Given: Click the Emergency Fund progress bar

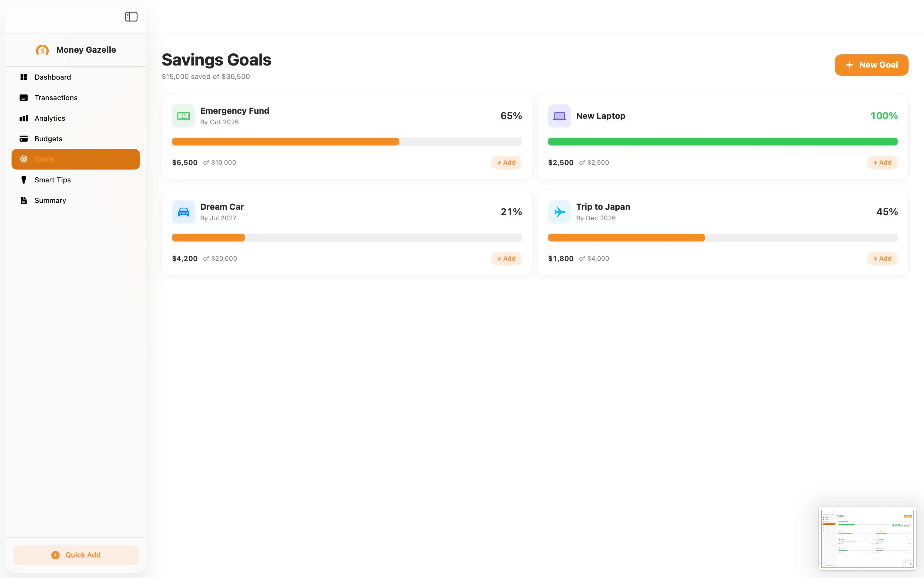Looking at the screenshot, I should [347, 142].
